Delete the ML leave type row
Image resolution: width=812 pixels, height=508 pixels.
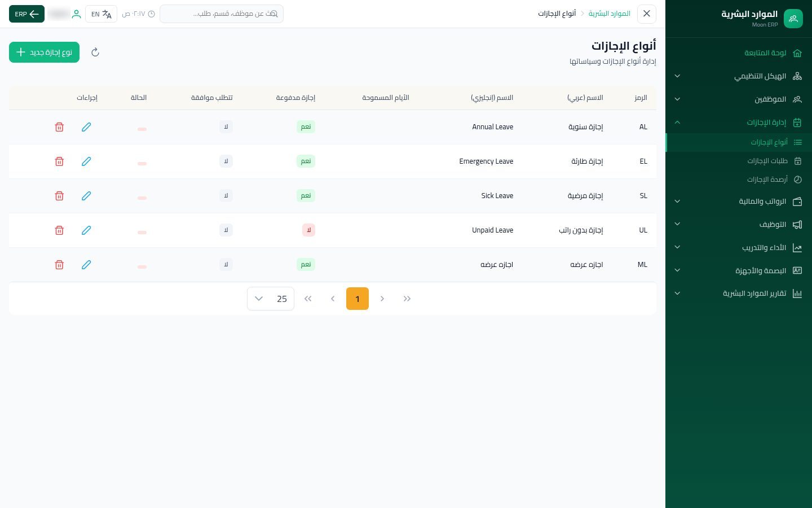(x=59, y=265)
